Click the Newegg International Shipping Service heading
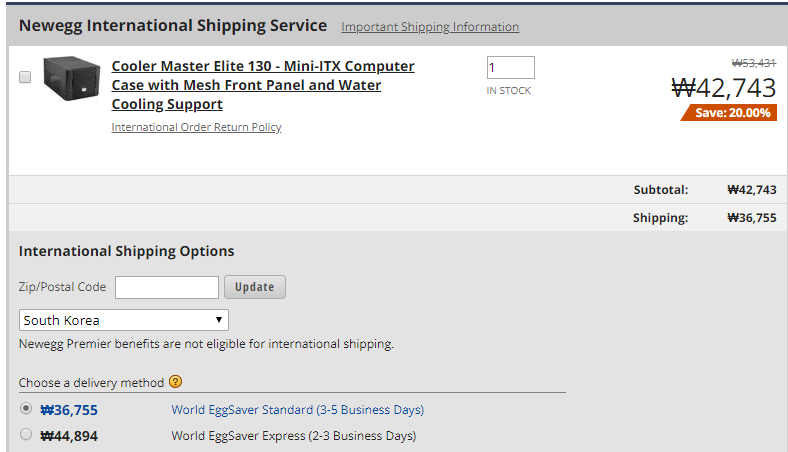This screenshot has height=452, width=788. point(173,26)
